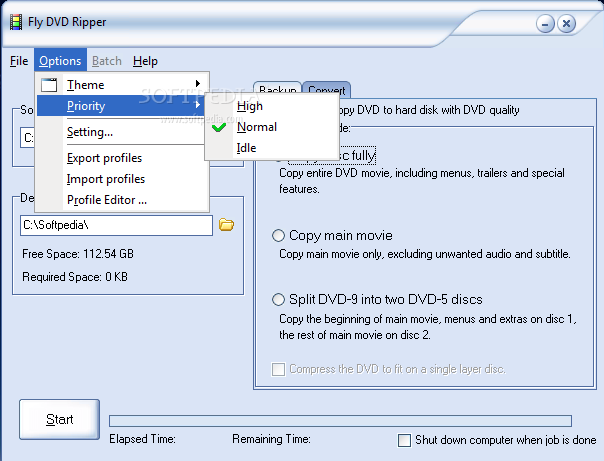
Task: Click the Theme window icon in Options menu
Action: coord(49,85)
